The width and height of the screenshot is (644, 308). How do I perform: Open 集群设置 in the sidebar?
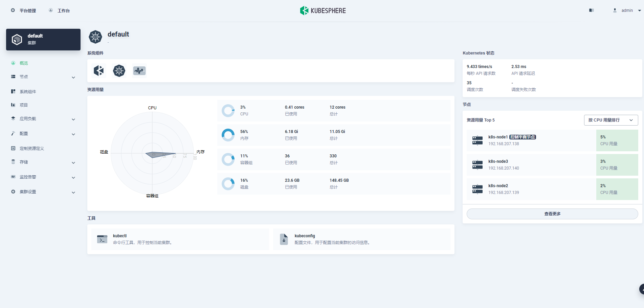(28, 192)
